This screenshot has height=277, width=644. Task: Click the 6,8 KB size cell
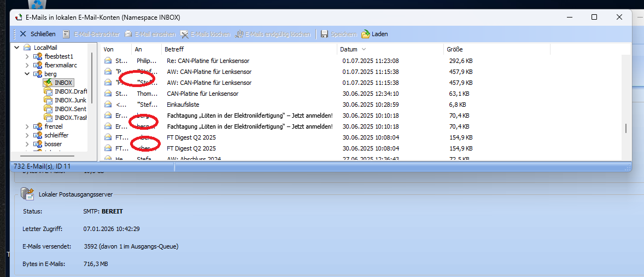458,105
